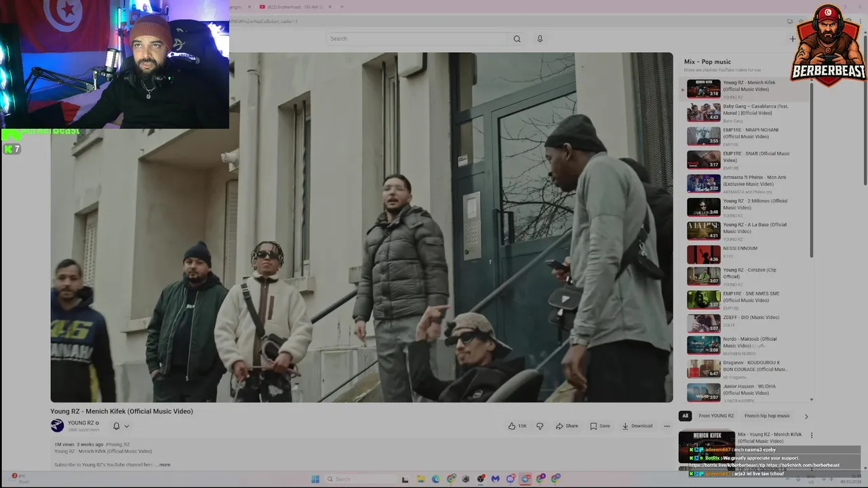Click the video title Young RZ - Menich Kifek
Image resolution: width=868 pixels, height=488 pixels.
click(x=121, y=411)
